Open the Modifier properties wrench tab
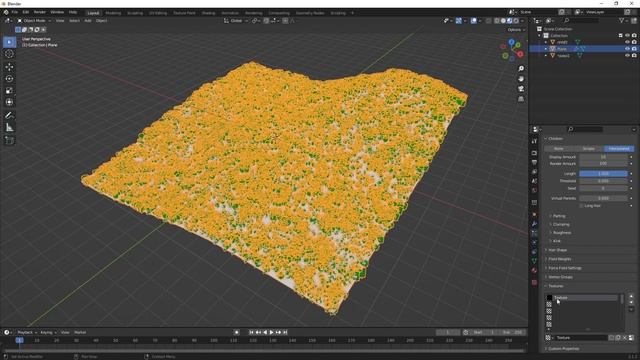The image size is (640, 360). tap(534, 224)
